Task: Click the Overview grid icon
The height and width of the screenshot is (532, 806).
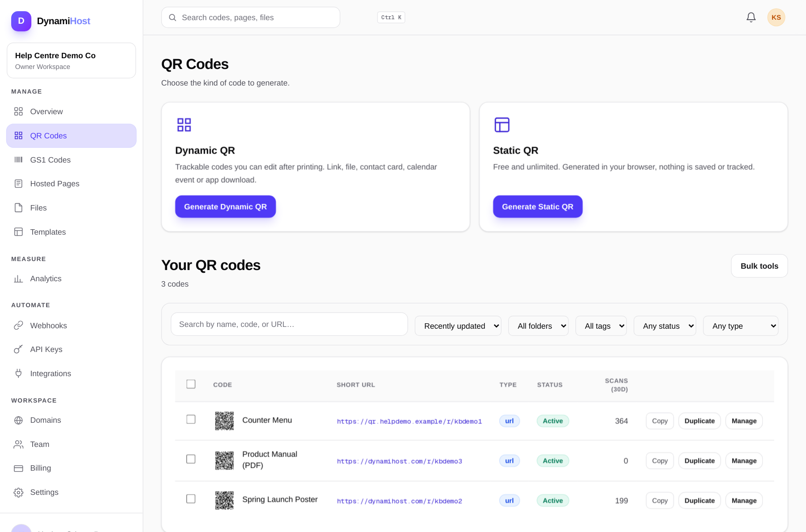Action: click(18, 112)
